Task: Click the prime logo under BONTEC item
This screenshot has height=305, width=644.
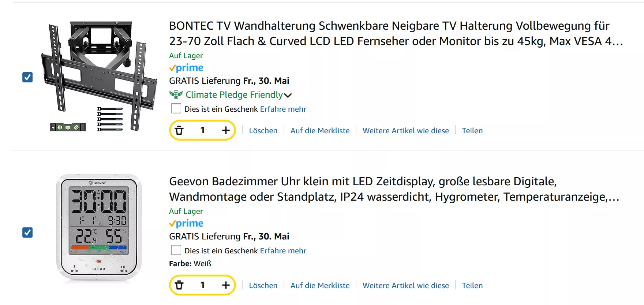Action: pos(186,68)
